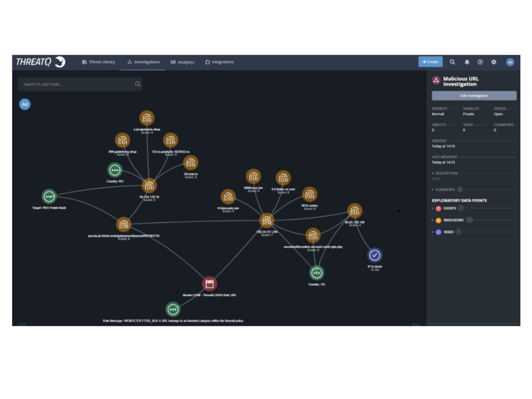
Task: Collapse the Description section
Action: (x=446, y=173)
